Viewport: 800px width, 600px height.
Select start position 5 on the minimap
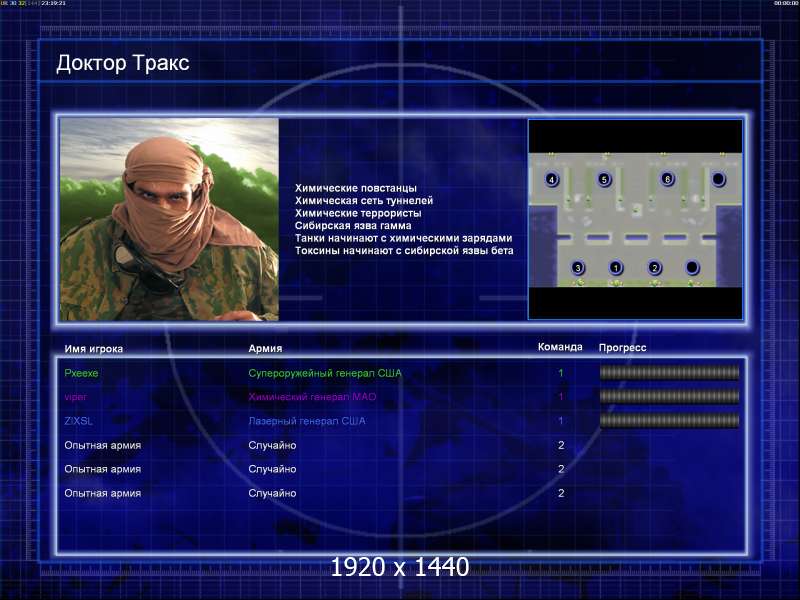pyautogui.click(x=604, y=179)
